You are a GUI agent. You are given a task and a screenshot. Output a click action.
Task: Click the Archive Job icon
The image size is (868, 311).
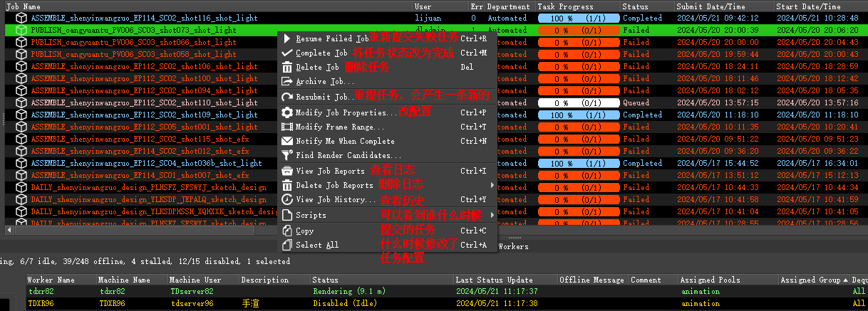(287, 82)
